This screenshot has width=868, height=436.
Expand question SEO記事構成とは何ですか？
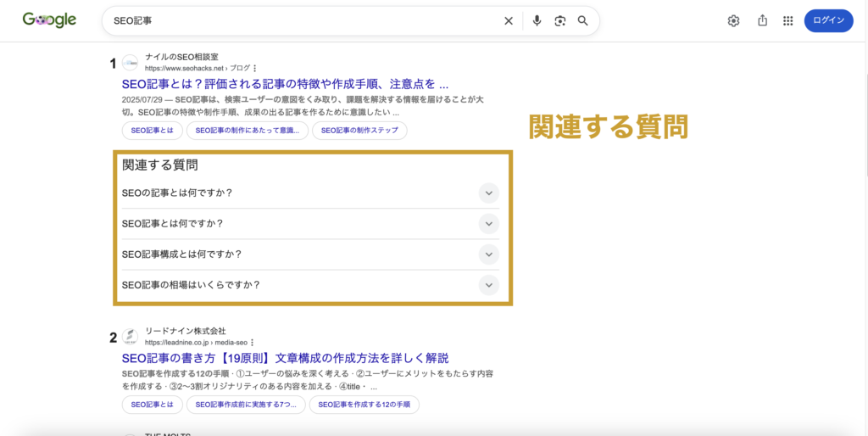(x=310, y=254)
